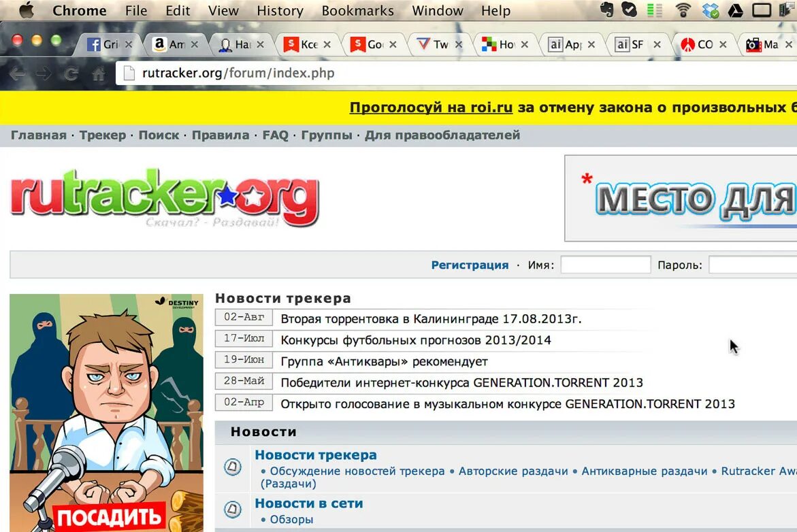Image resolution: width=797 pixels, height=532 pixels.
Task: Open 'Авторские раздачи' subforum
Action: [x=513, y=471]
